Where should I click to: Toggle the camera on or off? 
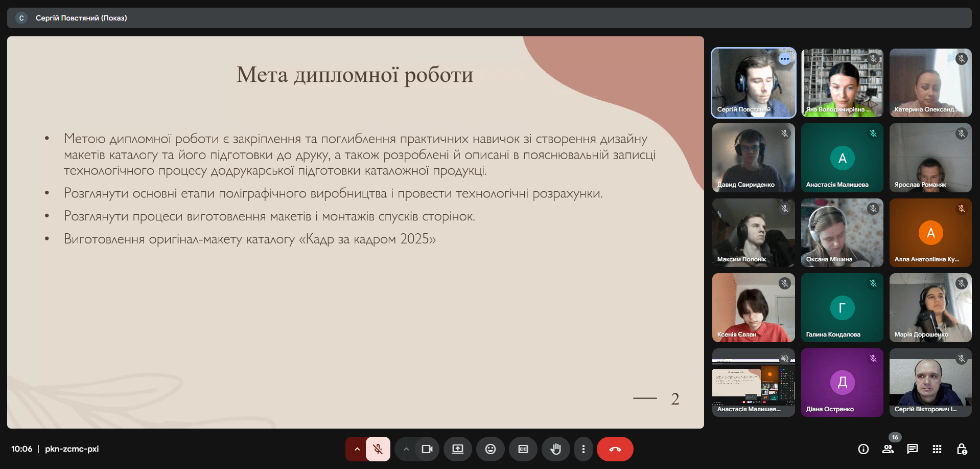[427, 449]
